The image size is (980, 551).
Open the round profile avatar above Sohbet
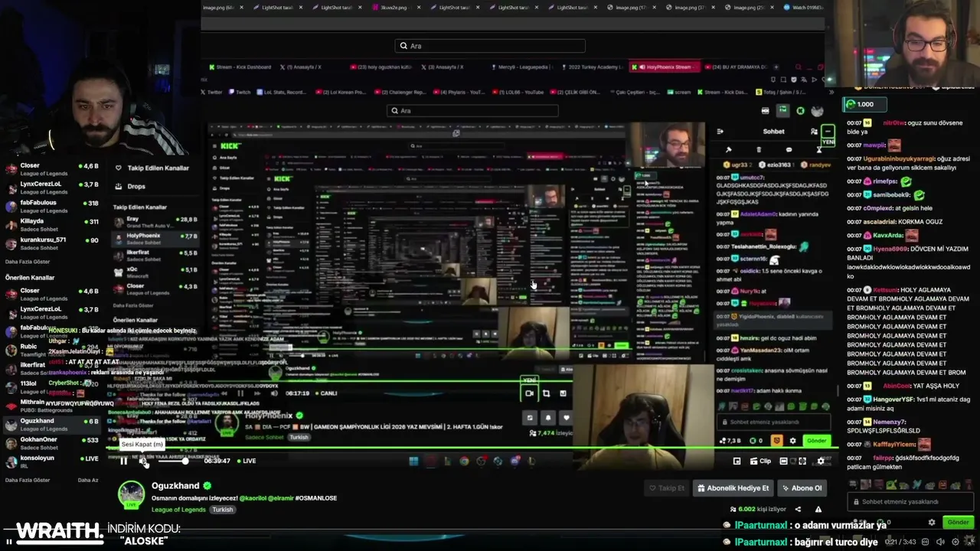click(817, 111)
